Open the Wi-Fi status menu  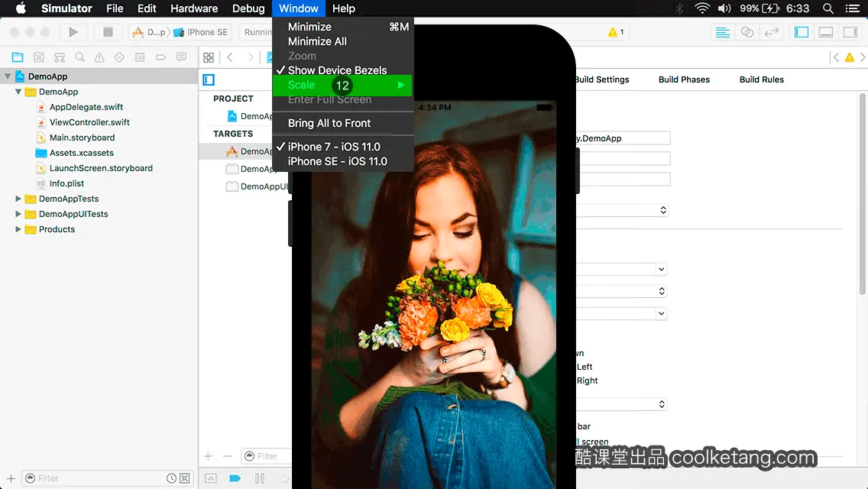click(702, 8)
